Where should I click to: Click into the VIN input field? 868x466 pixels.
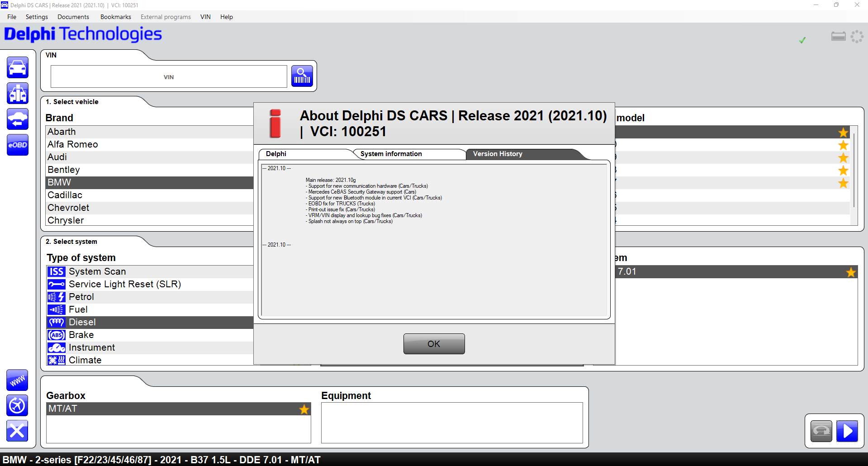169,77
